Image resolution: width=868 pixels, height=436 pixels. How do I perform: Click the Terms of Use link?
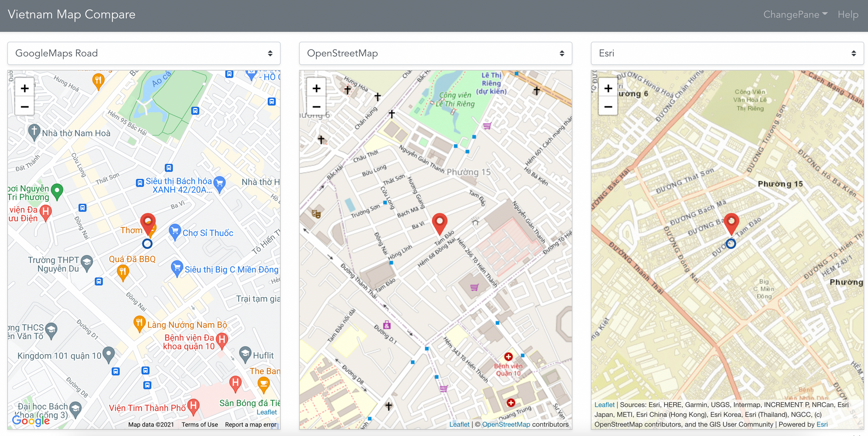pos(200,425)
